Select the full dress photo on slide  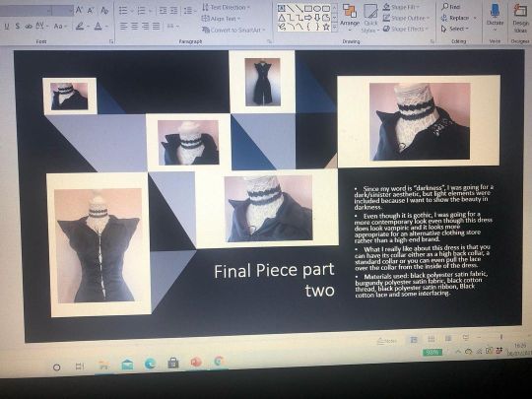[x=263, y=82]
